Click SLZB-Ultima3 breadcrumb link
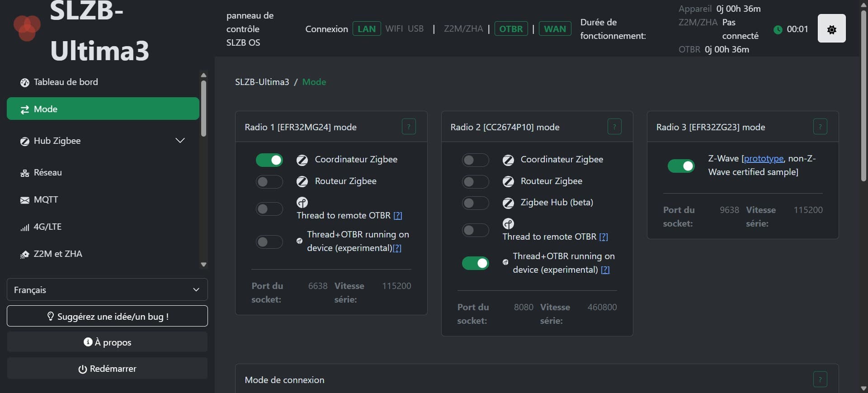 (x=262, y=82)
